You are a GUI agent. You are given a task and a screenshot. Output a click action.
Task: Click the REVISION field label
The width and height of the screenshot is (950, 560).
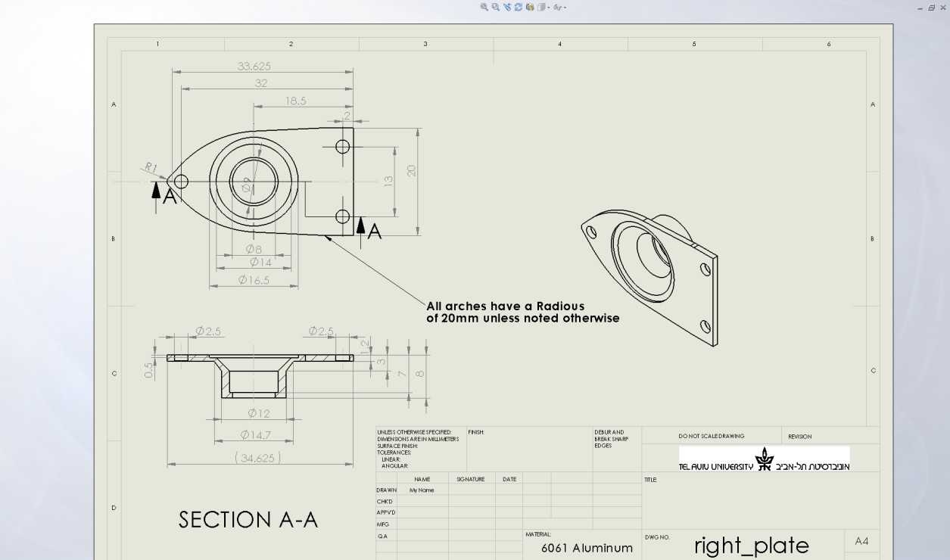(799, 437)
